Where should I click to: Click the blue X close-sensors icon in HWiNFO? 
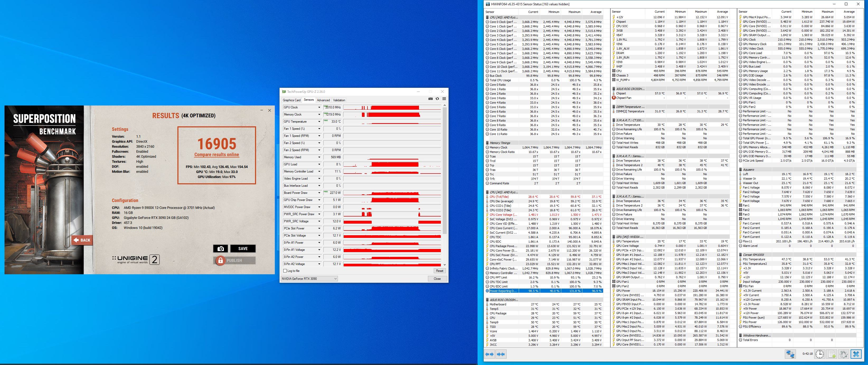[x=856, y=354]
